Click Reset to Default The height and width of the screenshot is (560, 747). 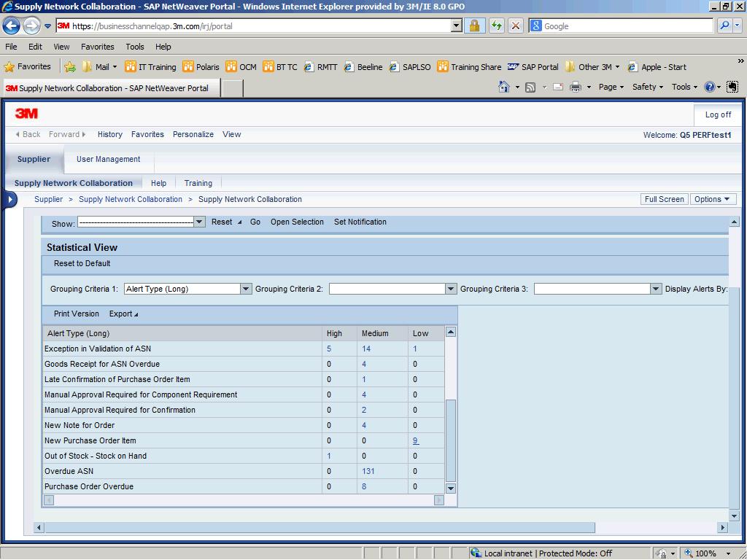[x=82, y=263]
